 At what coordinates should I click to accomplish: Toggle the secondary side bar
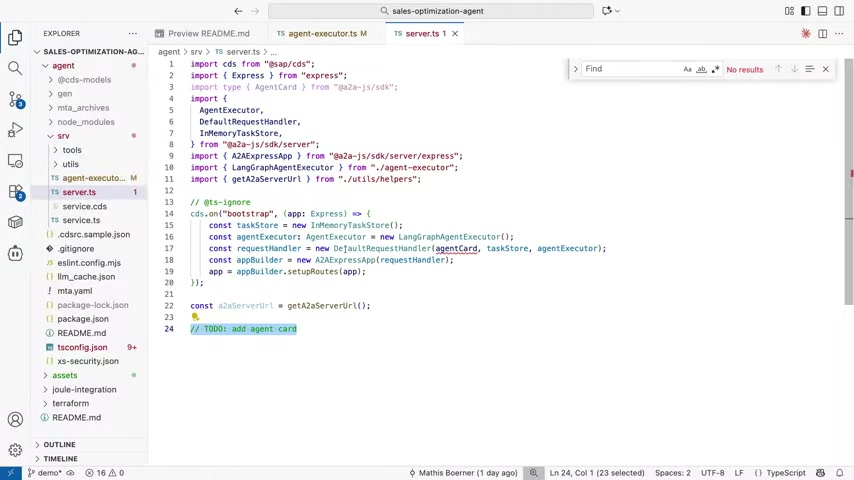(x=839, y=11)
